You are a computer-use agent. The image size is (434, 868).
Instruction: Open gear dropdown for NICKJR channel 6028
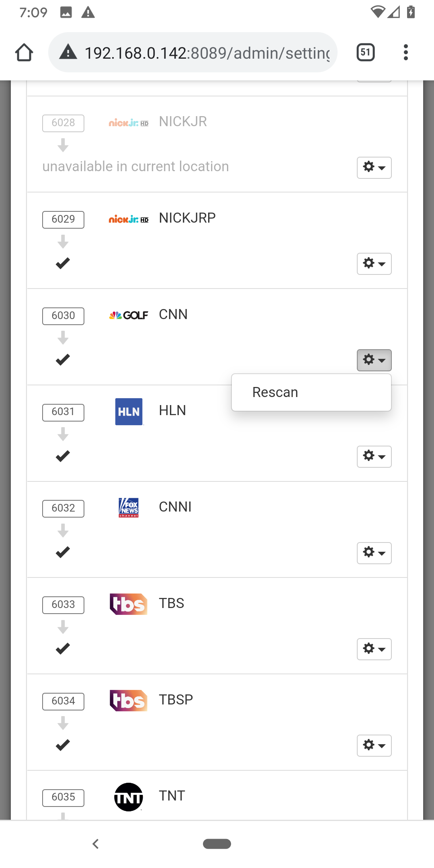tap(374, 167)
